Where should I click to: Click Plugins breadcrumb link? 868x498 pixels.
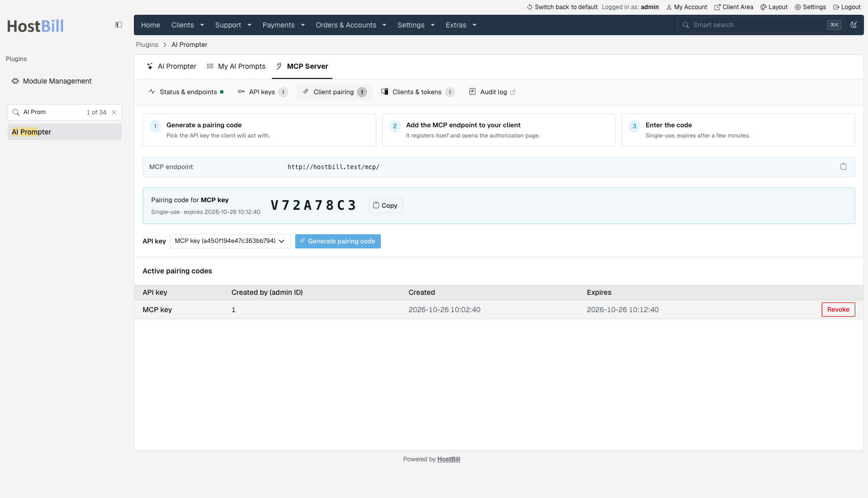pos(147,45)
